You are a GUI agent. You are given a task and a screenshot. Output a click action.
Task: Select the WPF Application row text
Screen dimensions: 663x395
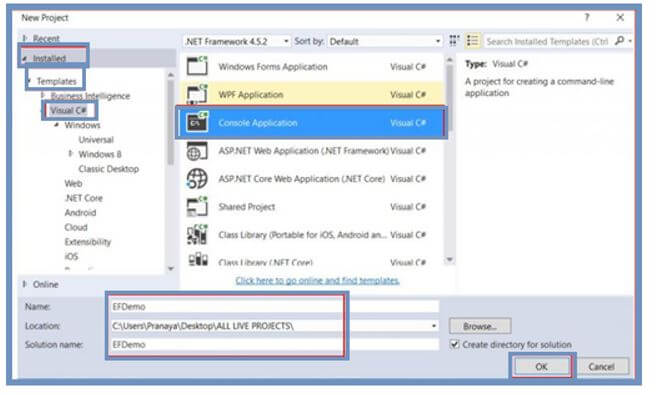[x=251, y=94]
